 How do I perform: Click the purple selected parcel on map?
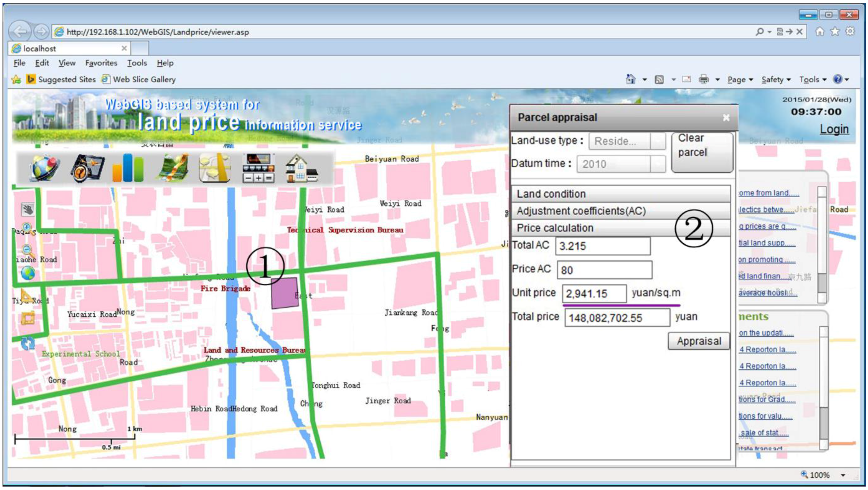[x=285, y=293]
